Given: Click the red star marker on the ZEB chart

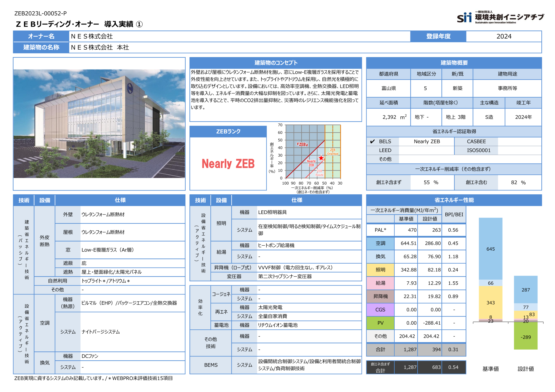Looking at the screenshot, I should pos(321,158).
